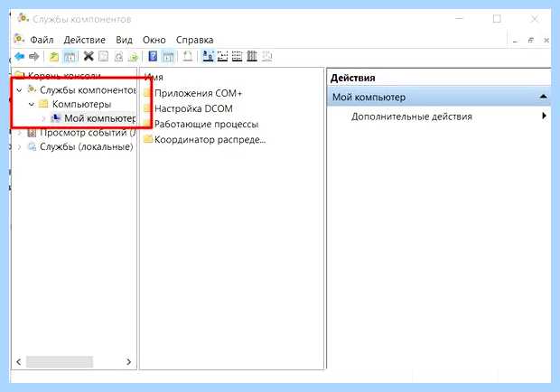Open Координатор распреде... folder

tap(210, 140)
